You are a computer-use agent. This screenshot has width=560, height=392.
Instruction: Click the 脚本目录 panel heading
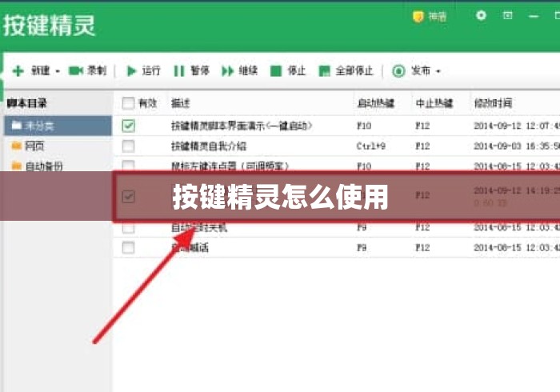pyautogui.click(x=26, y=103)
